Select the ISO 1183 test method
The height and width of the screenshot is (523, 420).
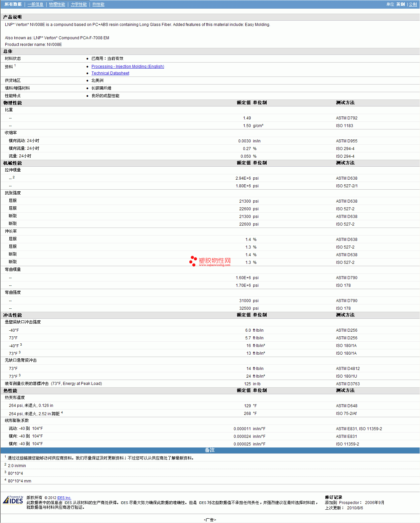click(x=344, y=126)
